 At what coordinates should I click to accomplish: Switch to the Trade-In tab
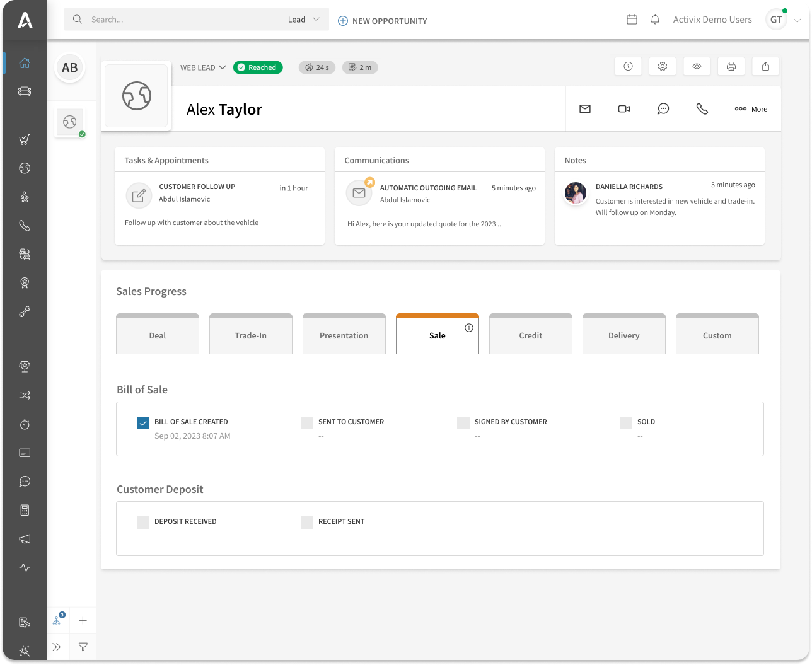[250, 335]
